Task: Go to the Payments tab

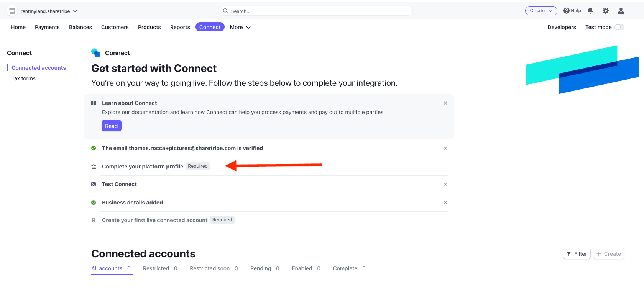Action: [x=47, y=27]
